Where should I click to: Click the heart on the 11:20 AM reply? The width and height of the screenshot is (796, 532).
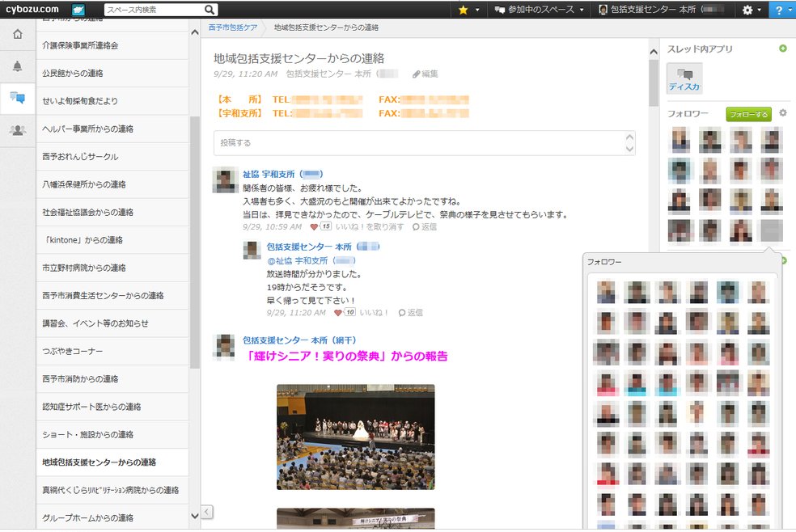pos(338,312)
